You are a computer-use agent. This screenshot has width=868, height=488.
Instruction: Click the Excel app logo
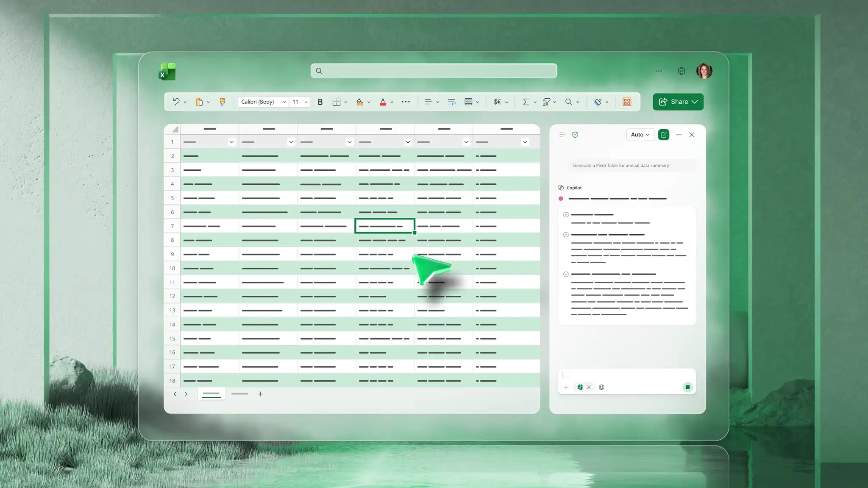point(167,72)
